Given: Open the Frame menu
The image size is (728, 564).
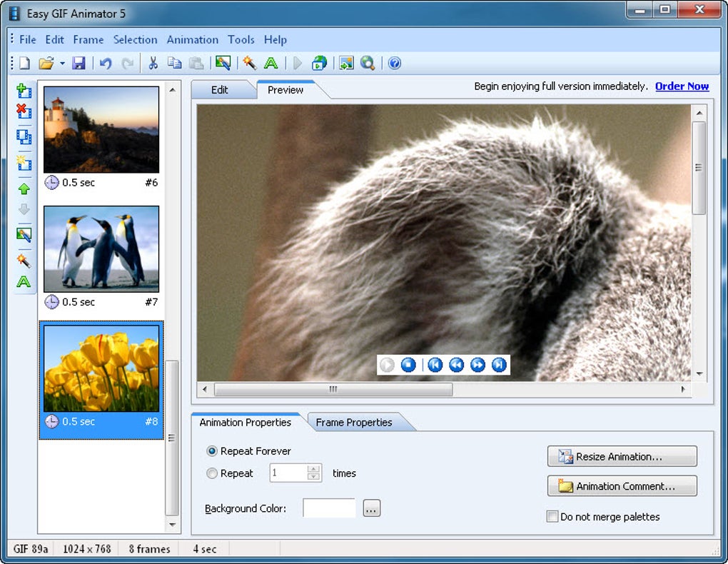Looking at the screenshot, I should click(x=89, y=40).
